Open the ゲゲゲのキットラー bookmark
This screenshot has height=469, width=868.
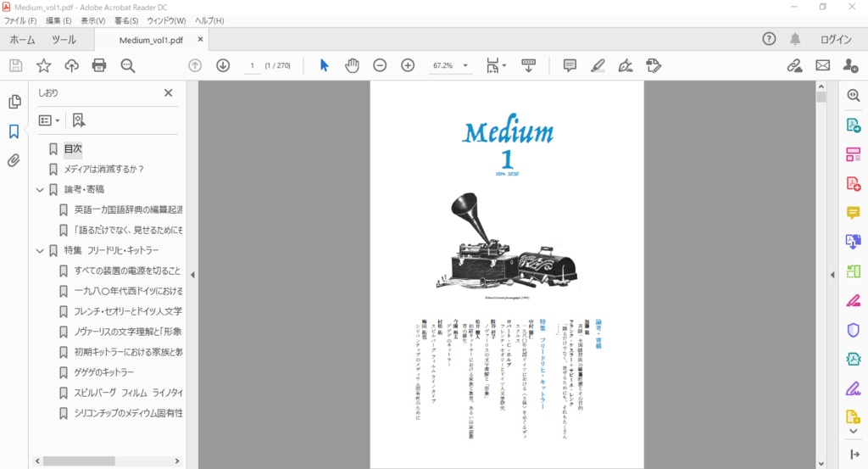(104, 372)
